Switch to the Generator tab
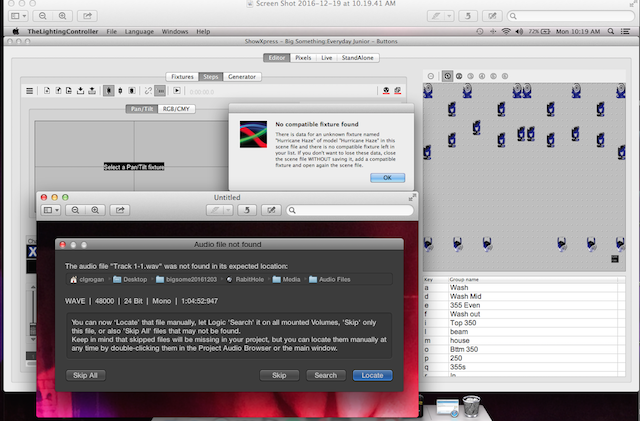Screen dimensions: 640x421 click(242, 77)
